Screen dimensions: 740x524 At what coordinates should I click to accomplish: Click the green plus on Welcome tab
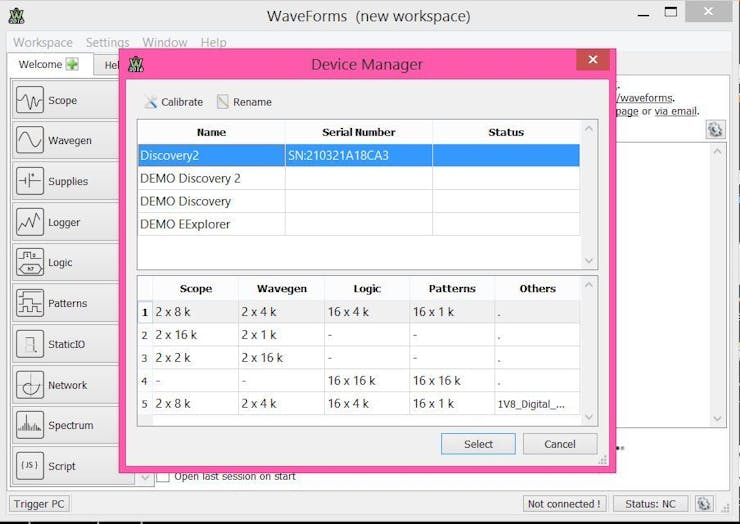coord(72,64)
